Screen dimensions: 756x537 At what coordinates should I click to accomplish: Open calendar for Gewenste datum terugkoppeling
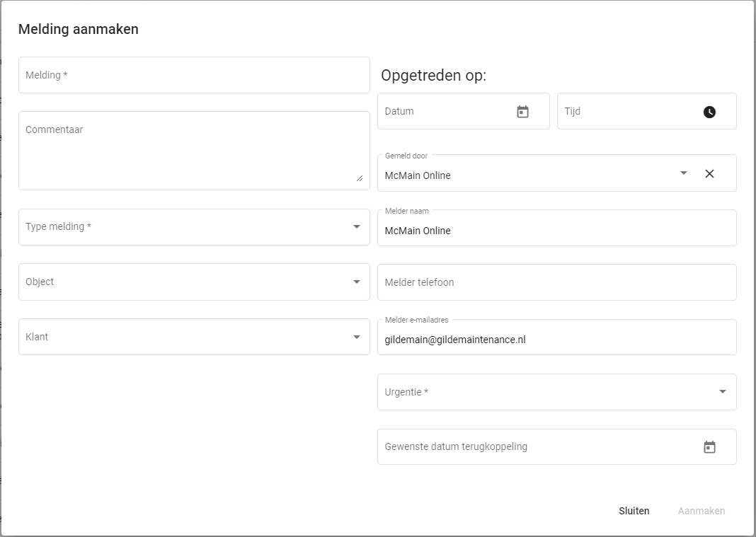click(x=709, y=447)
